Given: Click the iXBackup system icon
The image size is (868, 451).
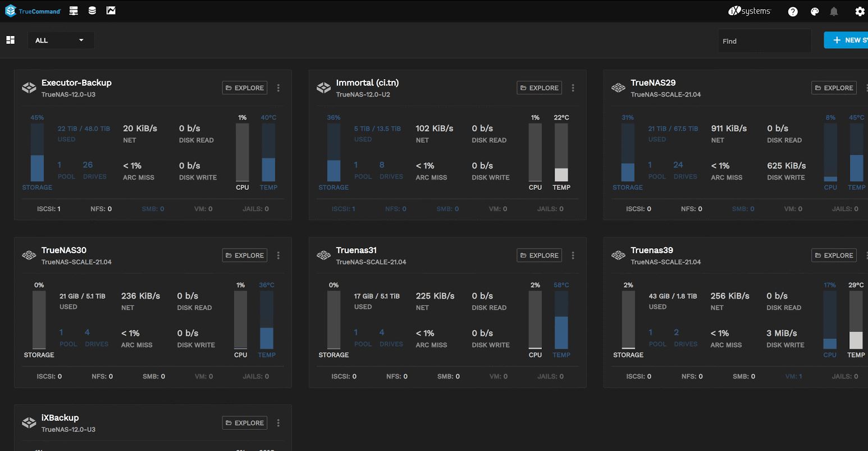Looking at the screenshot, I should click(29, 423).
